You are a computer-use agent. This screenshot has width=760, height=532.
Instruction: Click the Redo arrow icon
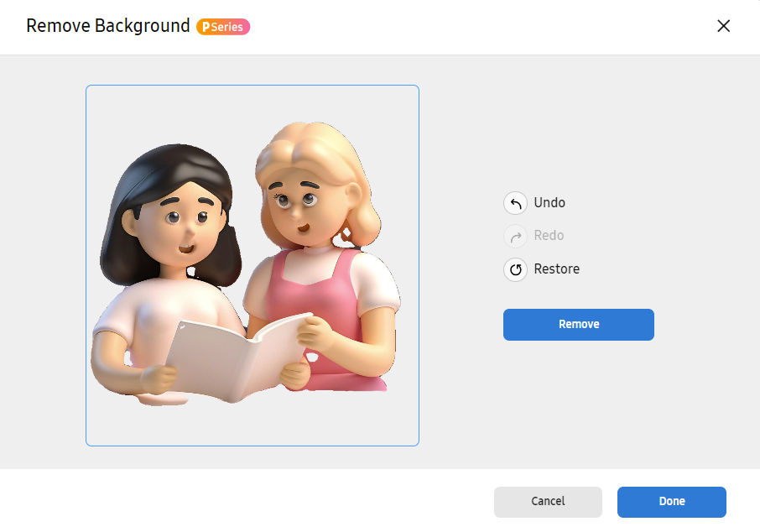(515, 236)
